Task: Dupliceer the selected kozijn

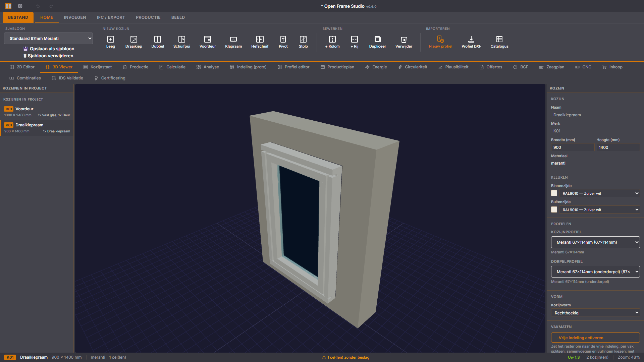Action: (377, 42)
